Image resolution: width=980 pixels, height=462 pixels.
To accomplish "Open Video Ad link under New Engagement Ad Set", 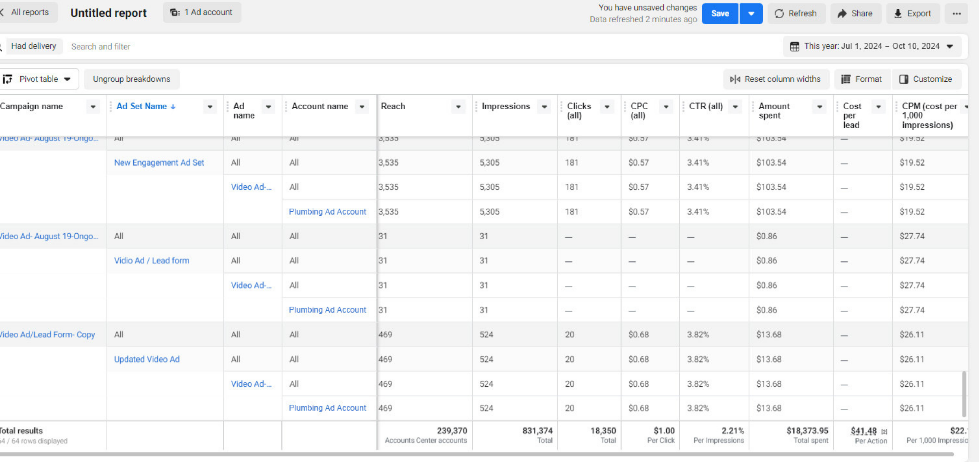I will click(251, 187).
